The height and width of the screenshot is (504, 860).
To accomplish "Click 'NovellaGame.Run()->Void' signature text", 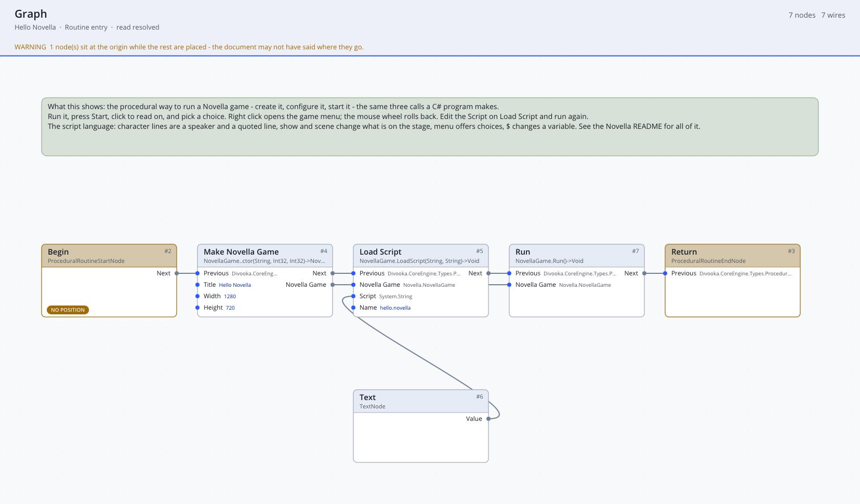I will click(549, 261).
